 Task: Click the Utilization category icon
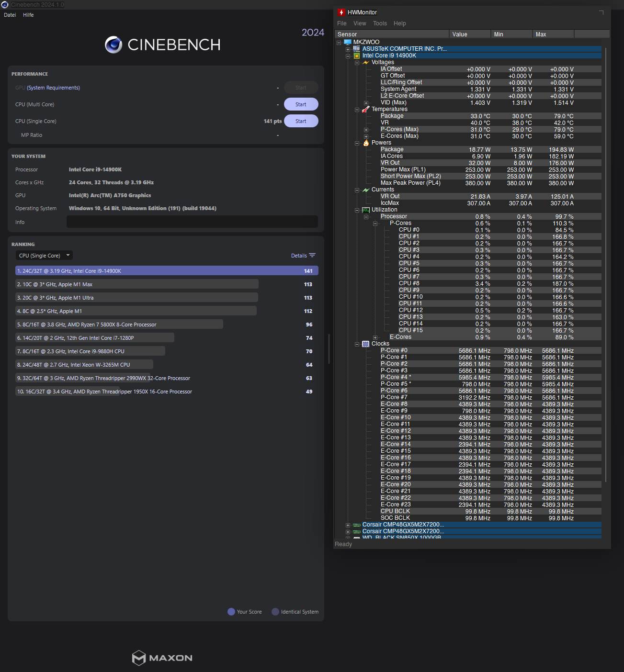(x=366, y=210)
